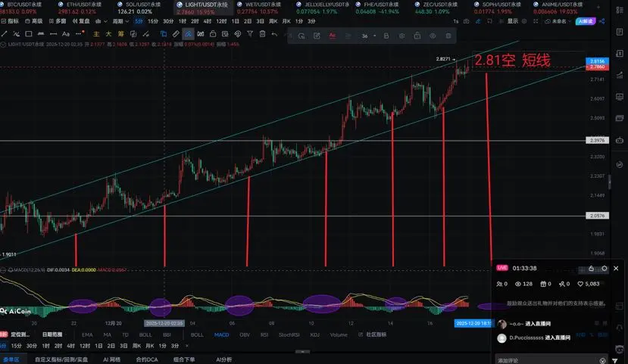
Task: Delete annotation via floating toolbar trash icon
Action: click(x=448, y=36)
